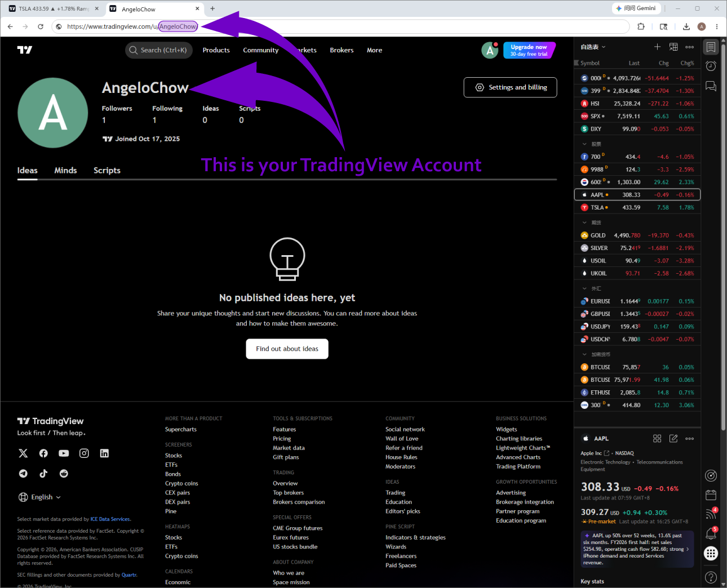The height and width of the screenshot is (588, 727).
Task: Open advanced view table icon in watchlist
Action: pyautogui.click(x=673, y=47)
